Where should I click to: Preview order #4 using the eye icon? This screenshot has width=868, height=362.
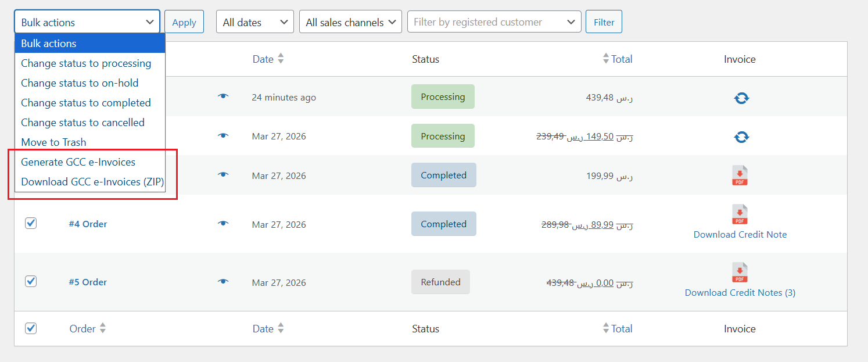tap(223, 223)
